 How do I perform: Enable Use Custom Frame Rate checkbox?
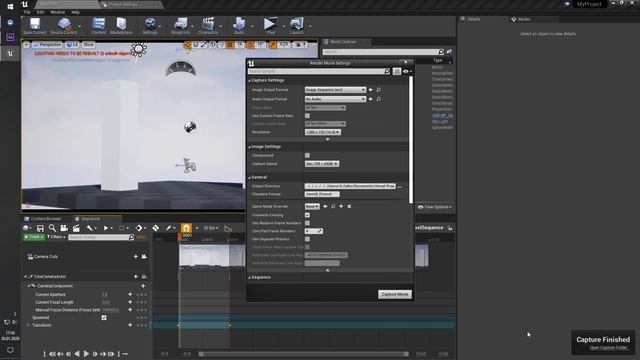(307, 116)
